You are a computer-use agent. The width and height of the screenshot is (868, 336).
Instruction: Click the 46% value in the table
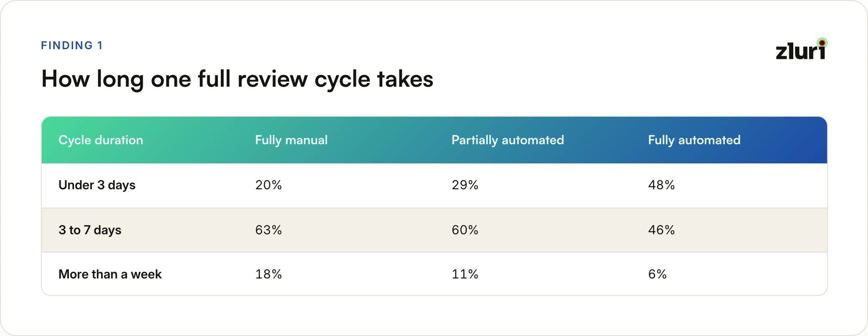coord(661,230)
